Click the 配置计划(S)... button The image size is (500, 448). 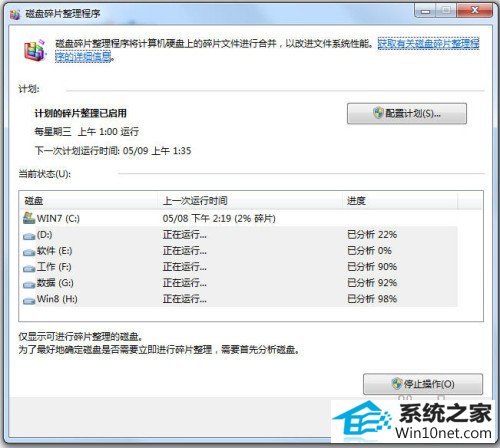[x=407, y=114]
